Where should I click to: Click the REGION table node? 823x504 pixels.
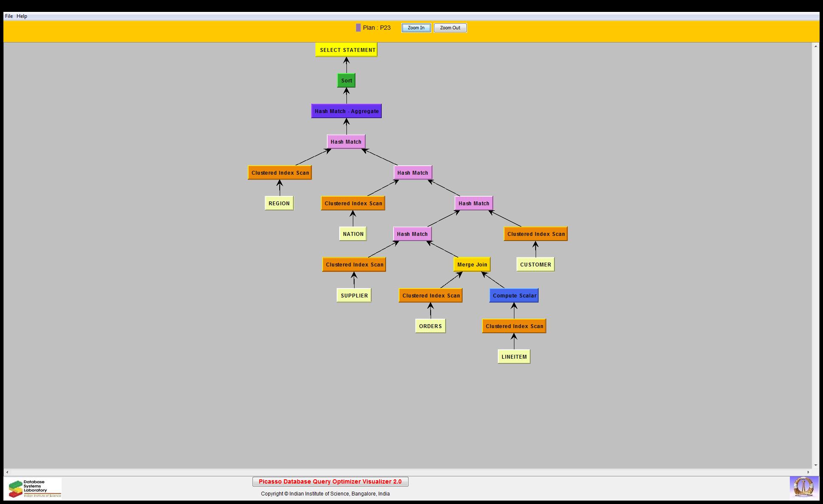point(279,203)
